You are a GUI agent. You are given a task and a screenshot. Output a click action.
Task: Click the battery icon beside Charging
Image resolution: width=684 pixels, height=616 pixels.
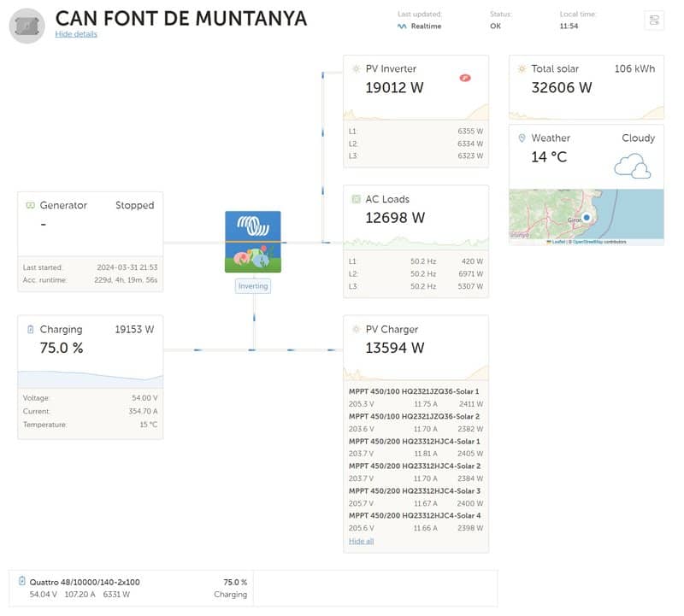click(30, 329)
